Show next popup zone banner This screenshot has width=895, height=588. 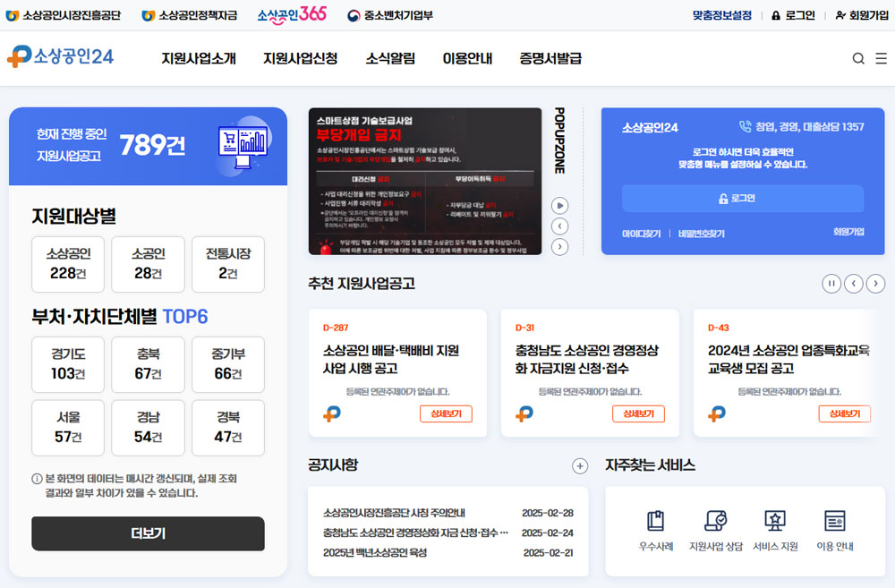tap(560, 247)
